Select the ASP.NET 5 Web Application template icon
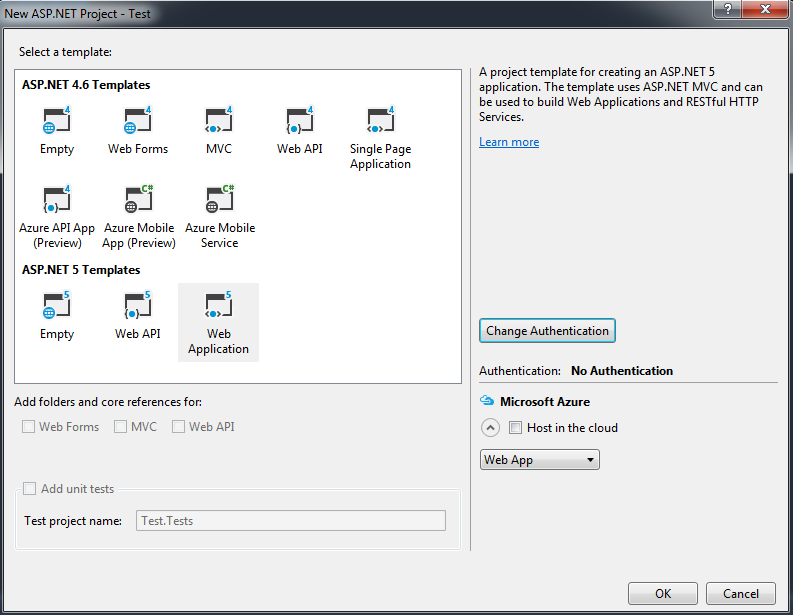The width and height of the screenshot is (794, 615). tap(219, 306)
